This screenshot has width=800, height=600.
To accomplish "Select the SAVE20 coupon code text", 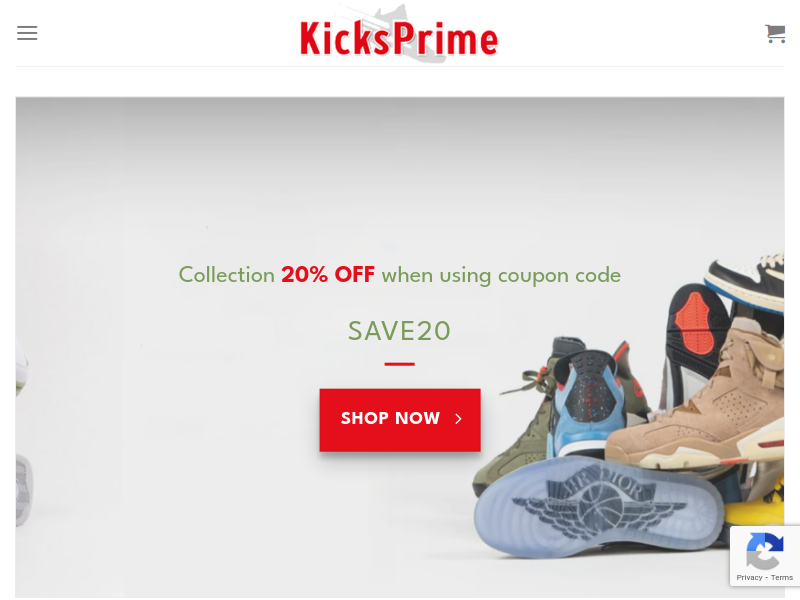I will (399, 331).
